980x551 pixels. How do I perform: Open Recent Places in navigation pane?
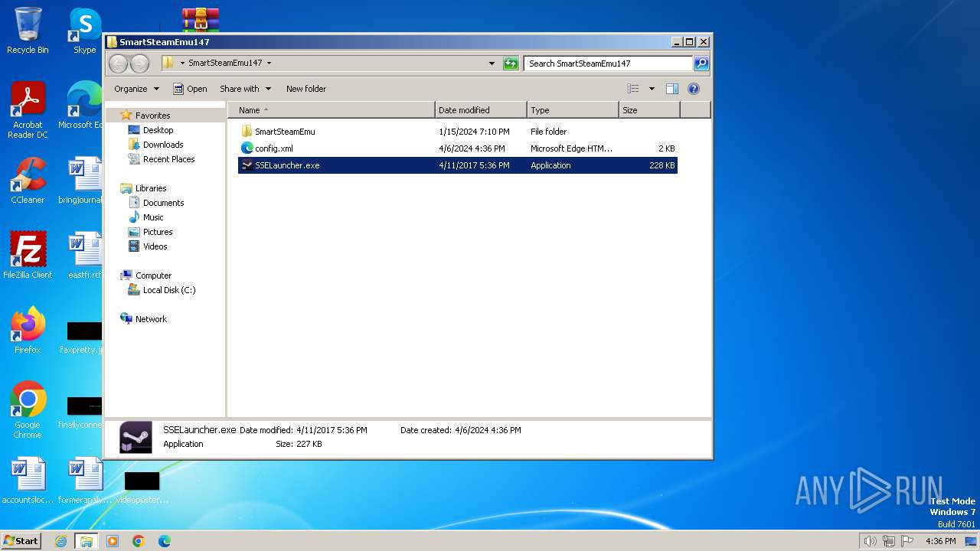tap(168, 159)
